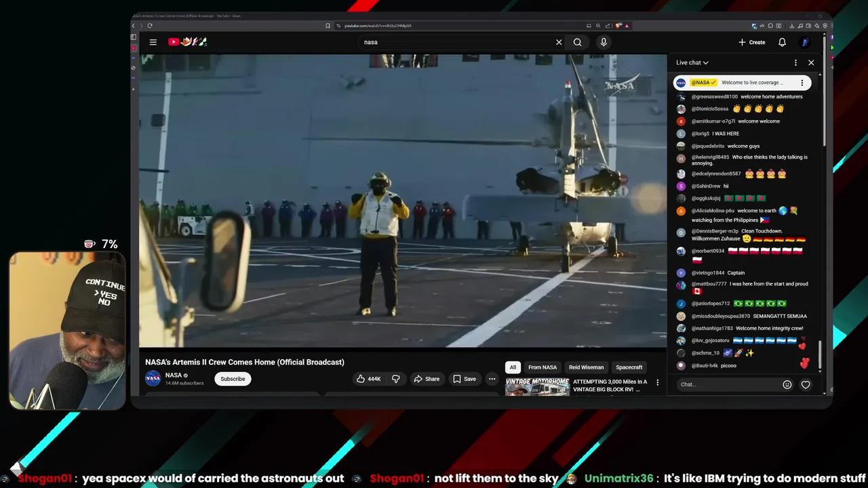Click the search magnifier button
Image resolution: width=868 pixels, height=488 pixels.
pos(578,42)
